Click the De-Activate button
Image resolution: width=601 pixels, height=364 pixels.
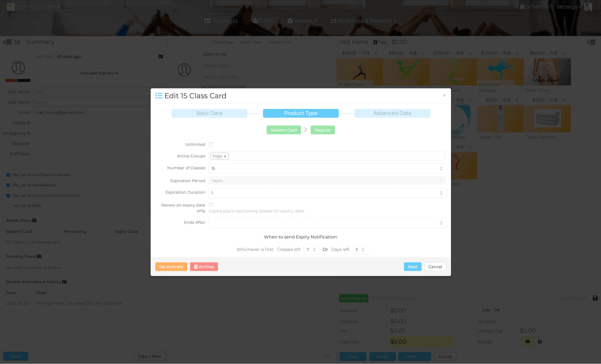171,266
